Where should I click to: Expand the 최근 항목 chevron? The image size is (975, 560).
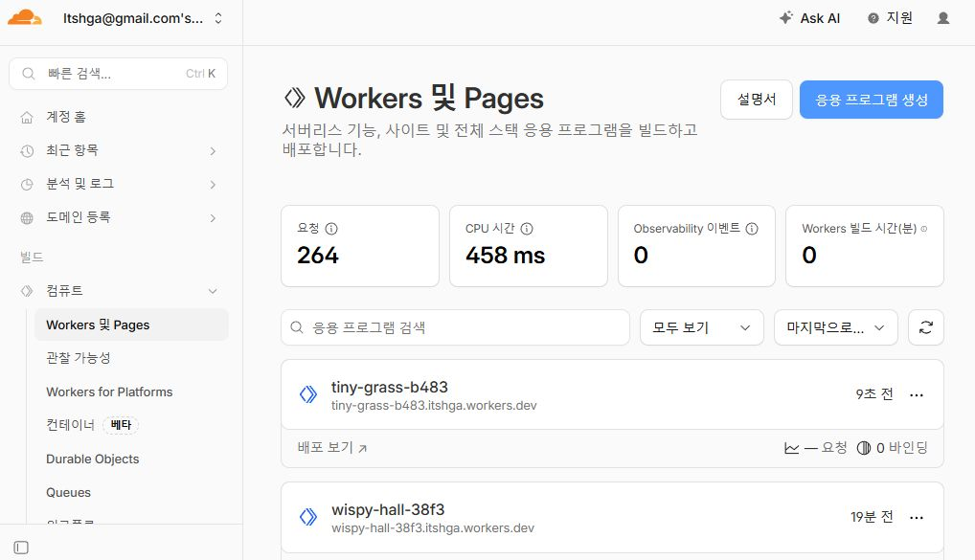213,151
